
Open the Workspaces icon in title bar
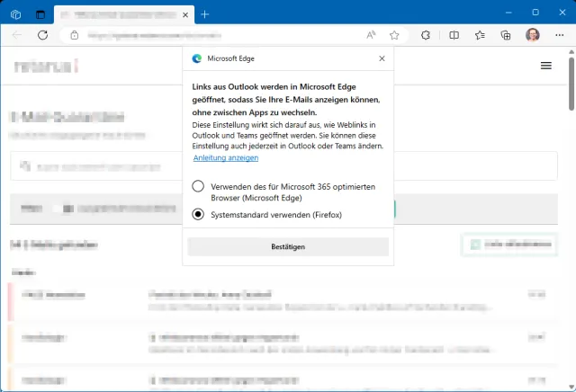coord(16,14)
